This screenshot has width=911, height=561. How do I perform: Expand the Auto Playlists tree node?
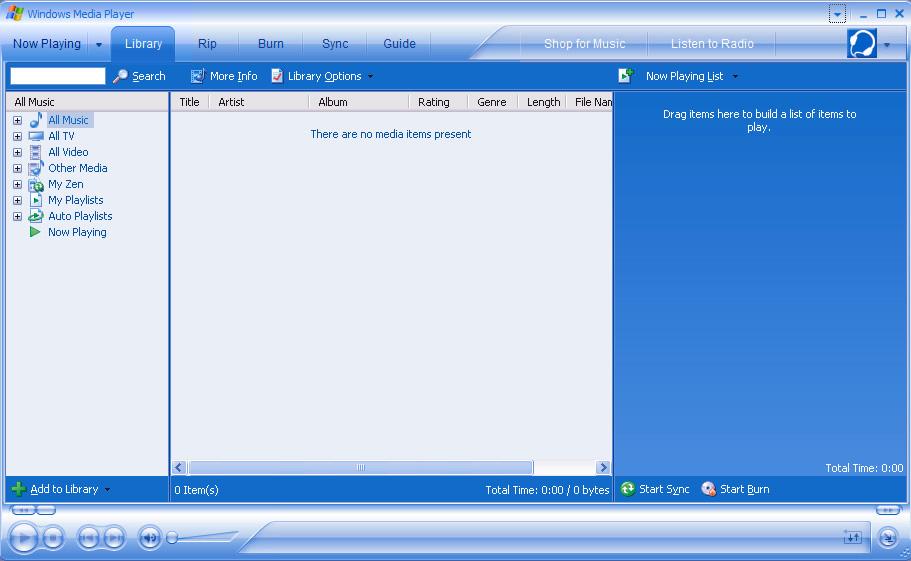17,216
